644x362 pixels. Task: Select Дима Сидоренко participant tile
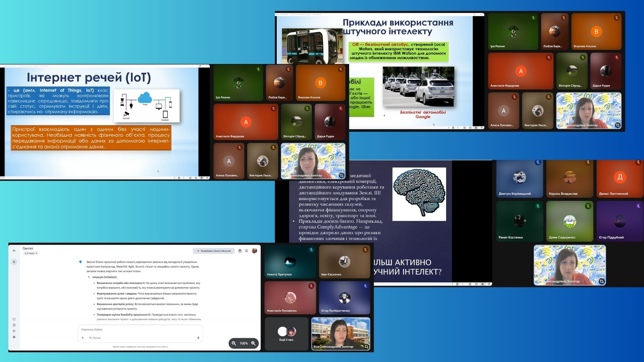(570, 221)
